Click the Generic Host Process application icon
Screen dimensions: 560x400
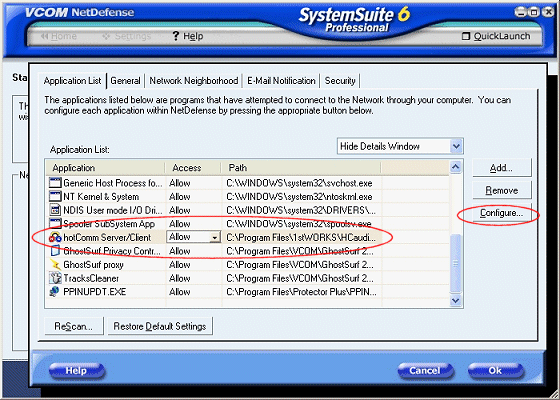tap(55, 183)
